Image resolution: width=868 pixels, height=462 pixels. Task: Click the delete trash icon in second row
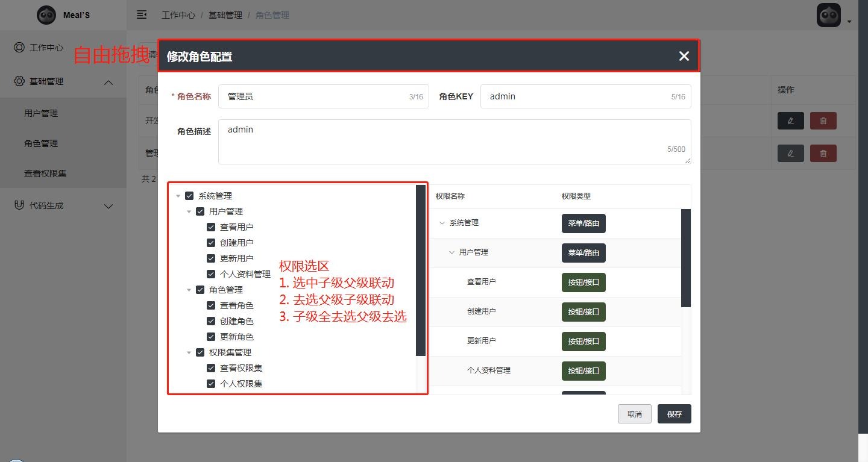(x=823, y=153)
